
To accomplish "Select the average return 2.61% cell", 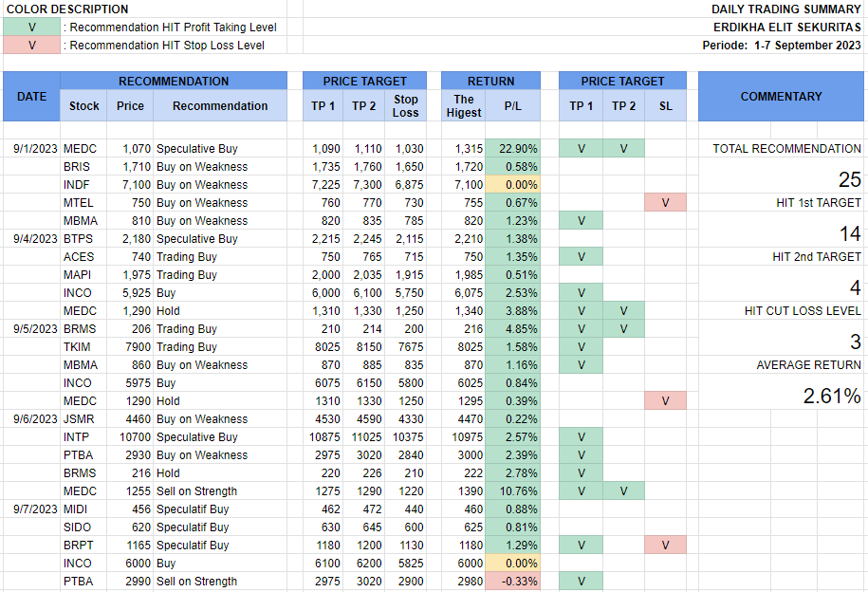I will (x=832, y=397).
